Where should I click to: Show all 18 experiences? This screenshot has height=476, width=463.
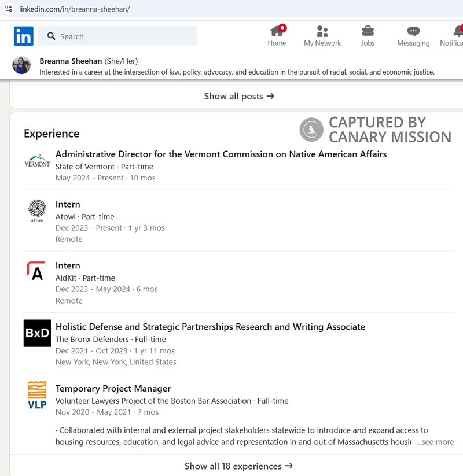tap(239, 466)
